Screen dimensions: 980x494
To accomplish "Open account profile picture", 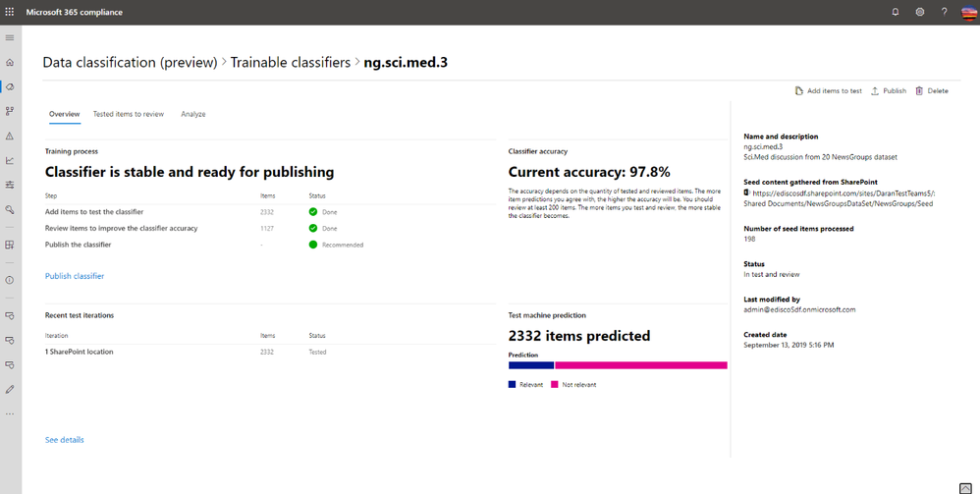I will pyautogui.click(x=968, y=12).
